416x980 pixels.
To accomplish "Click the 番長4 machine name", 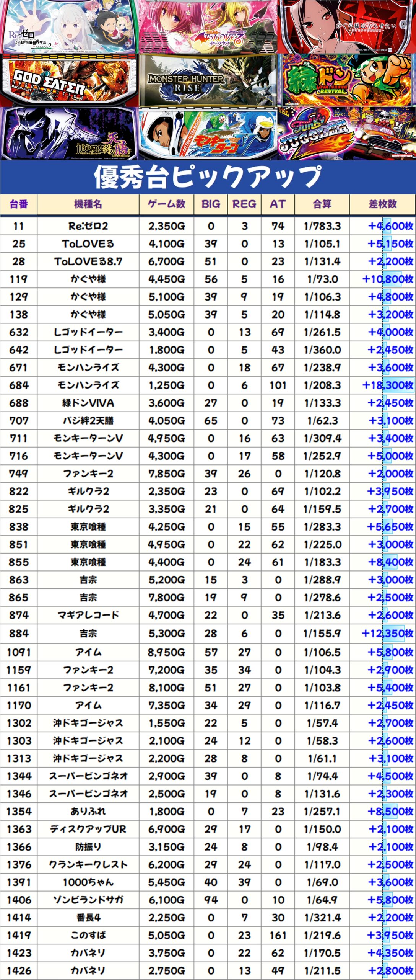I will (88, 918).
